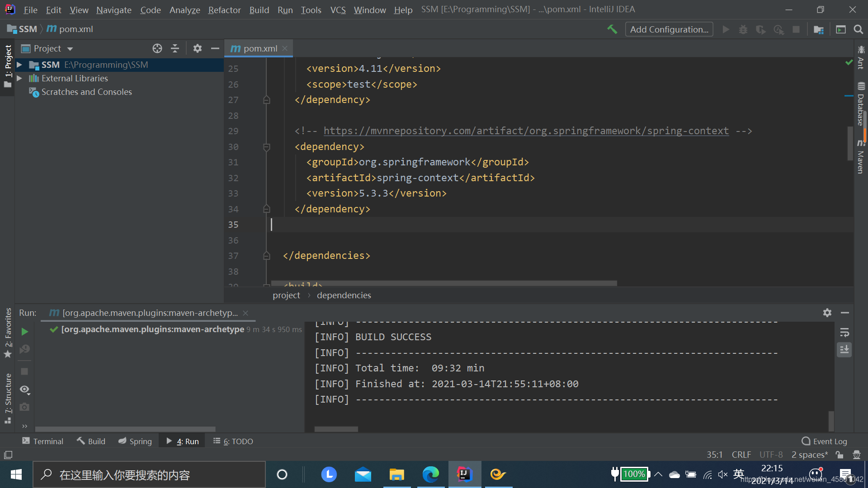868x488 pixels.
Task: Collapse the fold marker at line 27
Action: tap(267, 100)
